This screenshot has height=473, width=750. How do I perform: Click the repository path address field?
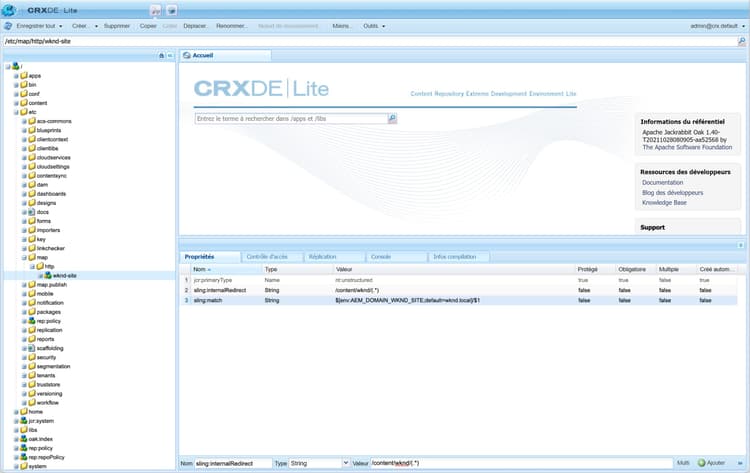click(x=369, y=42)
